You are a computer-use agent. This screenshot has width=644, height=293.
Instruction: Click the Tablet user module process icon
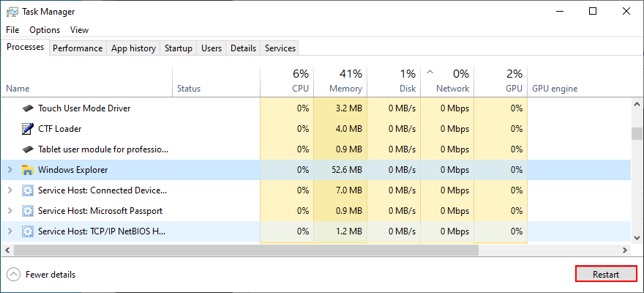[x=28, y=149]
